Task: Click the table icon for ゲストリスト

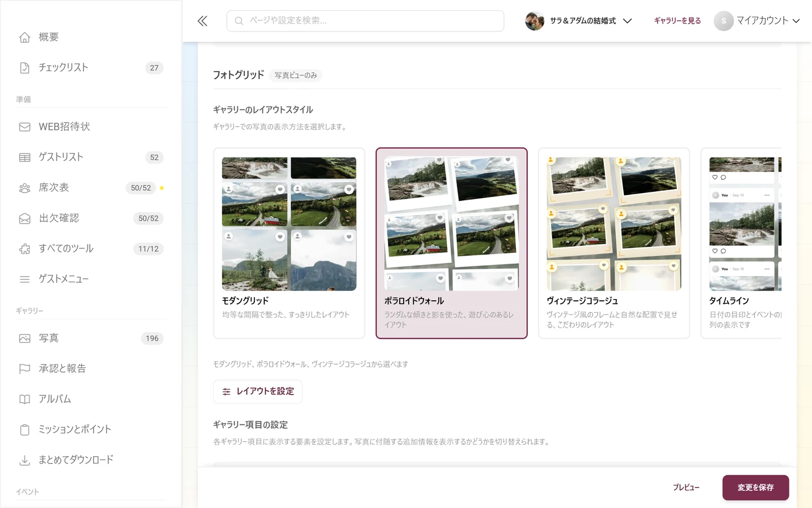Action: pos(25,157)
